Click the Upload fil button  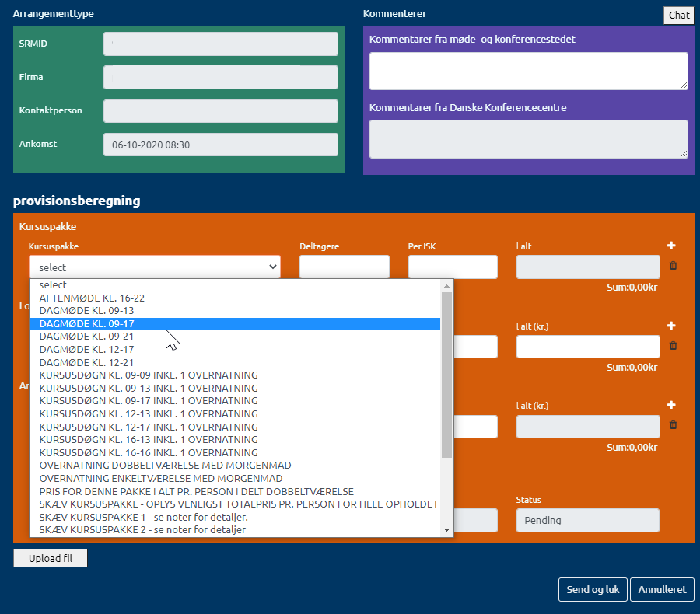click(51, 559)
